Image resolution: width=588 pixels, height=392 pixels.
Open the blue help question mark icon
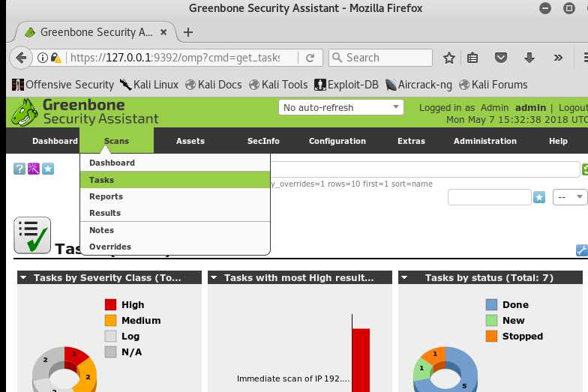pos(19,169)
